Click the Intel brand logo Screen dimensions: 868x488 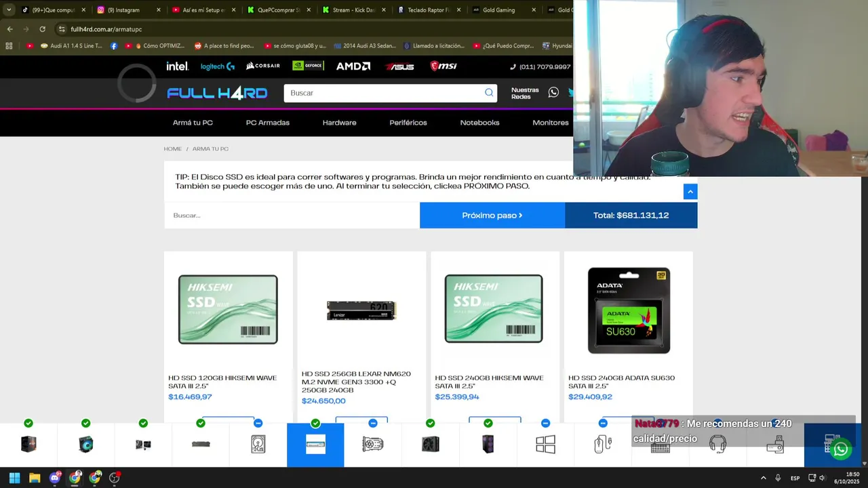[x=178, y=66]
